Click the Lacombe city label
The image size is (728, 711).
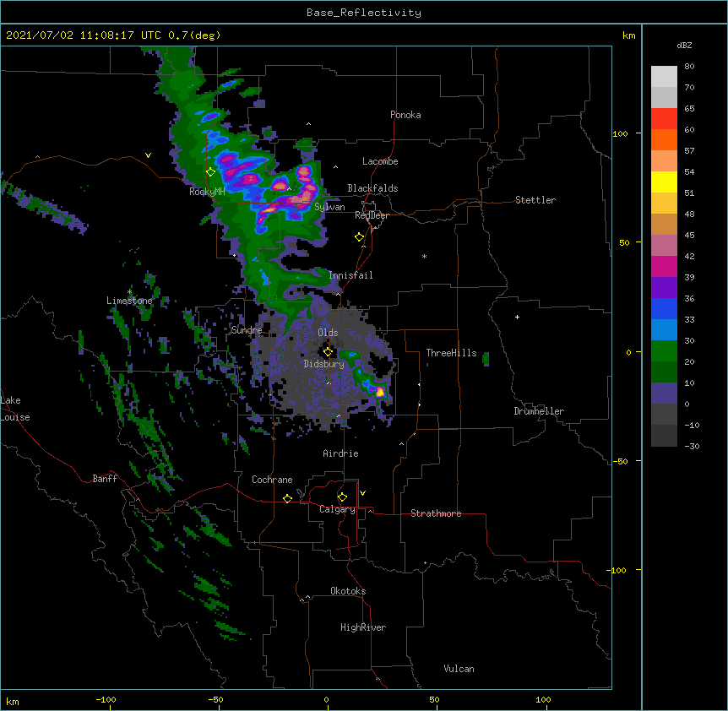[380, 161]
